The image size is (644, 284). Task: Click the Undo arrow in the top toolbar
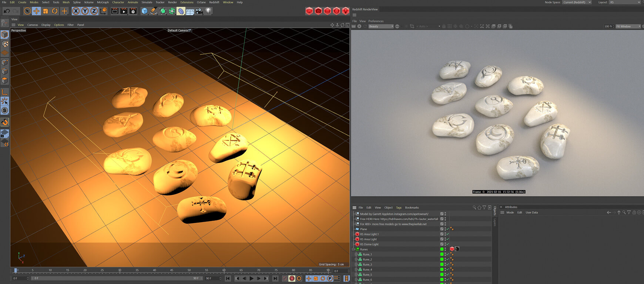coord(7,11)
